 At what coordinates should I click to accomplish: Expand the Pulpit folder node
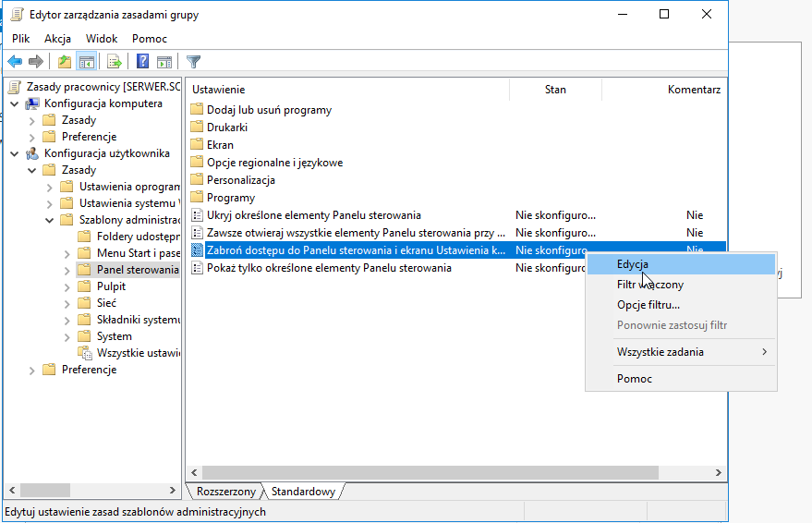coord(67,286)
